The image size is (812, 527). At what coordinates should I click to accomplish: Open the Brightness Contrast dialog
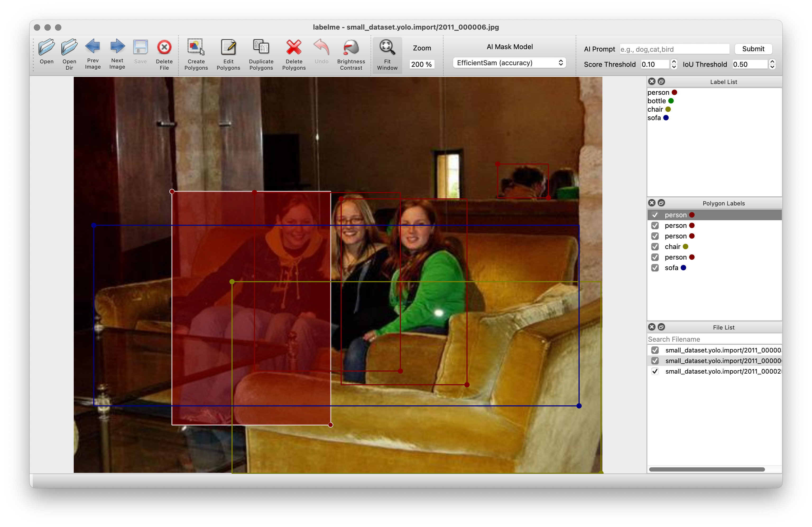351,47
